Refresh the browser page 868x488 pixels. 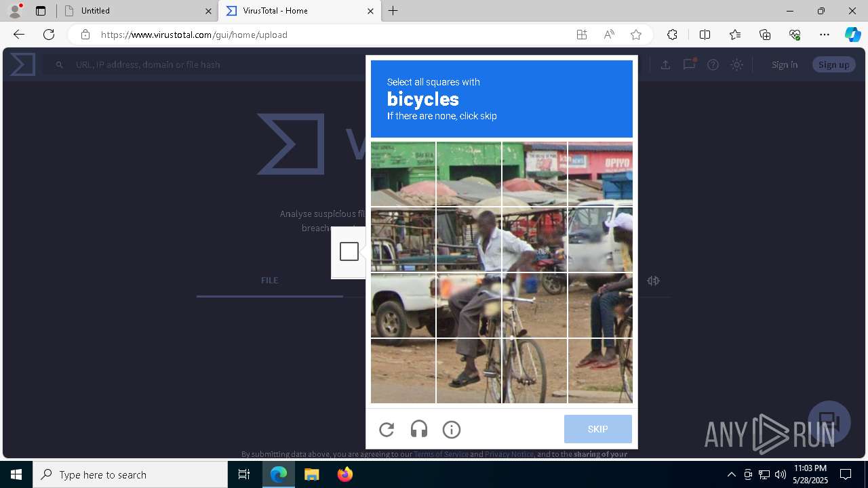[x=49, y=35]
